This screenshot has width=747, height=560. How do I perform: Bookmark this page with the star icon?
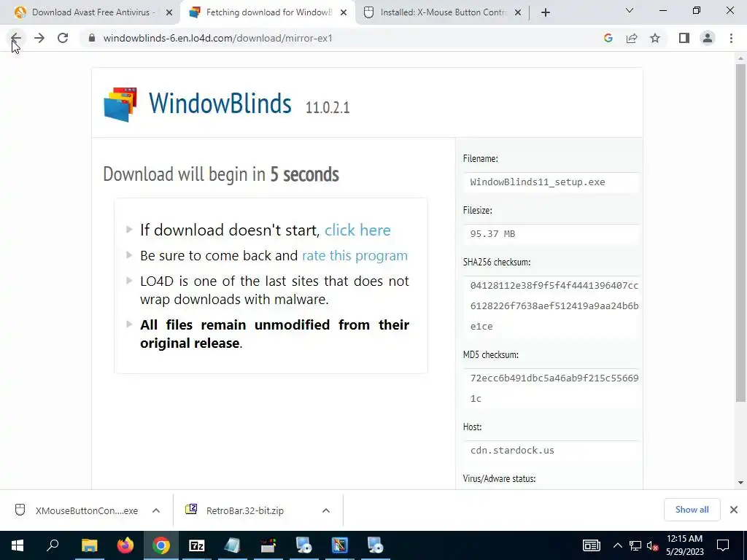pos(655,38)
